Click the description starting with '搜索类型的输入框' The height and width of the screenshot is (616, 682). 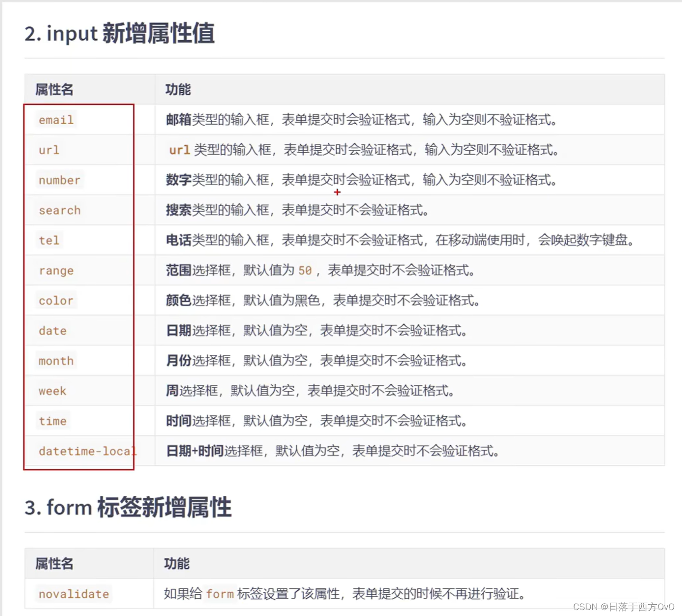(x=297, y=210)
